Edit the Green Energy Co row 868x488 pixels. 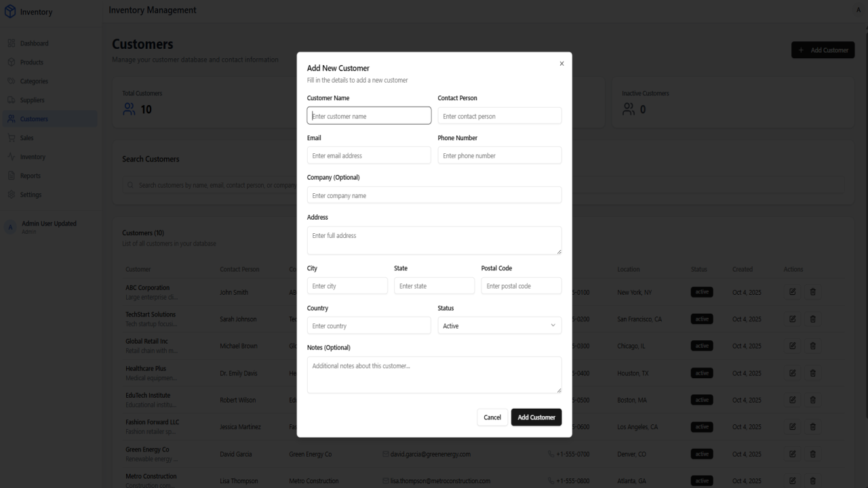[792, 453]
